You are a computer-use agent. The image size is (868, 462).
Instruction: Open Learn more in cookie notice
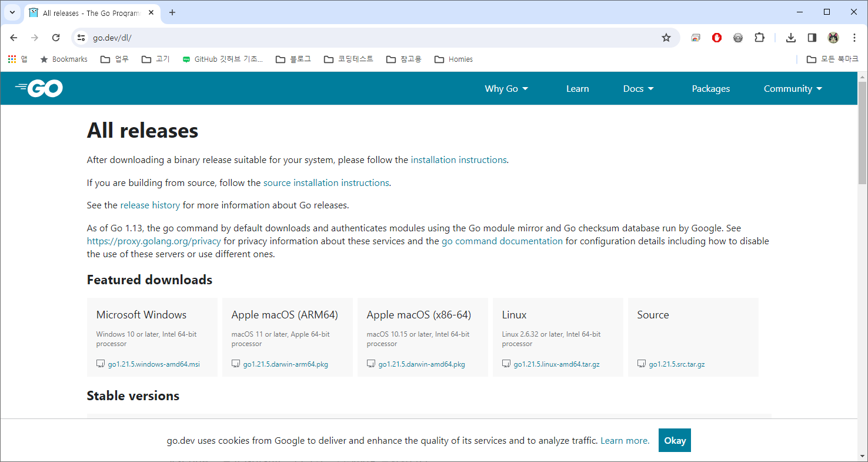625,440
